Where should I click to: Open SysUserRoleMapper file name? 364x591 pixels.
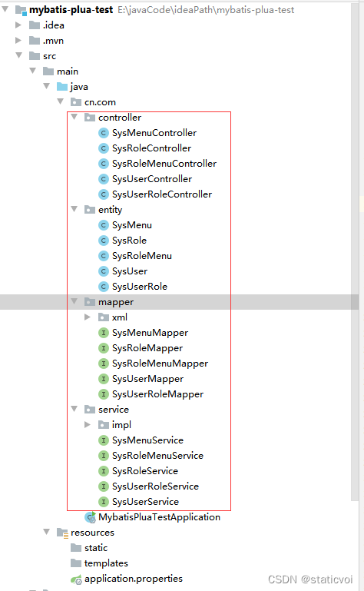[x=157, y=394]
